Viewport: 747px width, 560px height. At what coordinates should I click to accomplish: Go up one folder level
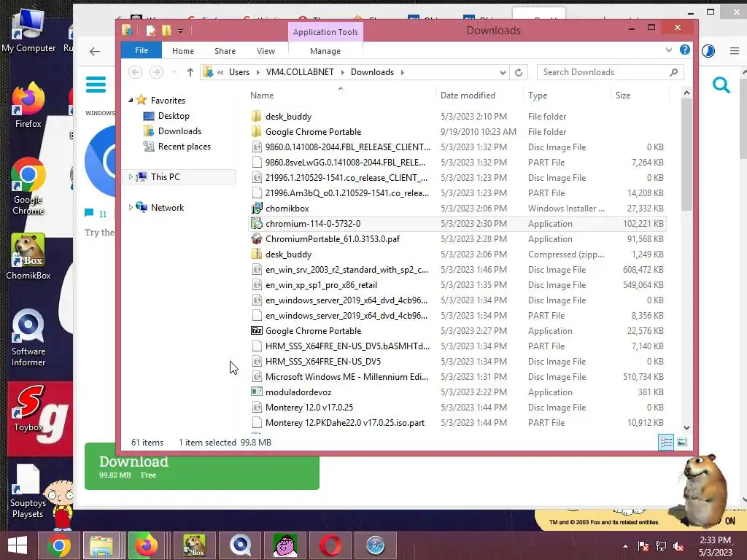[190, 72]
